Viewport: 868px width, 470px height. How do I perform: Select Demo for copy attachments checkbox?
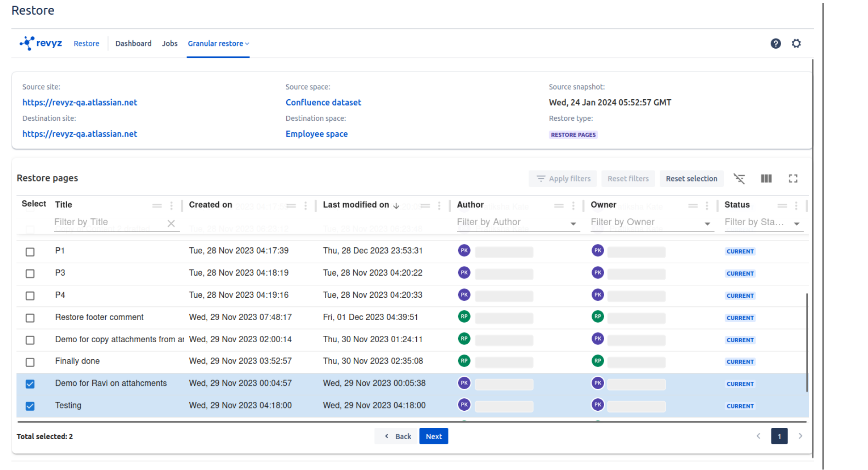(x=30, y=340)
